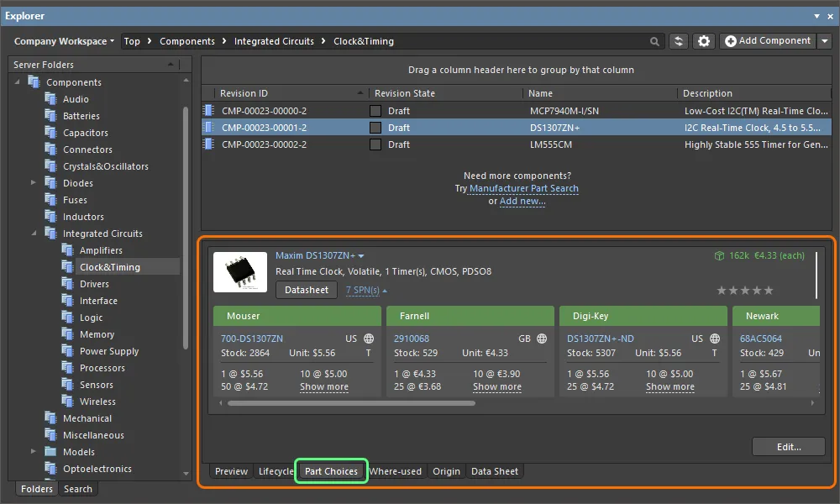Viewport: 840px width, 504px height.
Task: Open the Origin tab
Action: (x=446, y=471)
